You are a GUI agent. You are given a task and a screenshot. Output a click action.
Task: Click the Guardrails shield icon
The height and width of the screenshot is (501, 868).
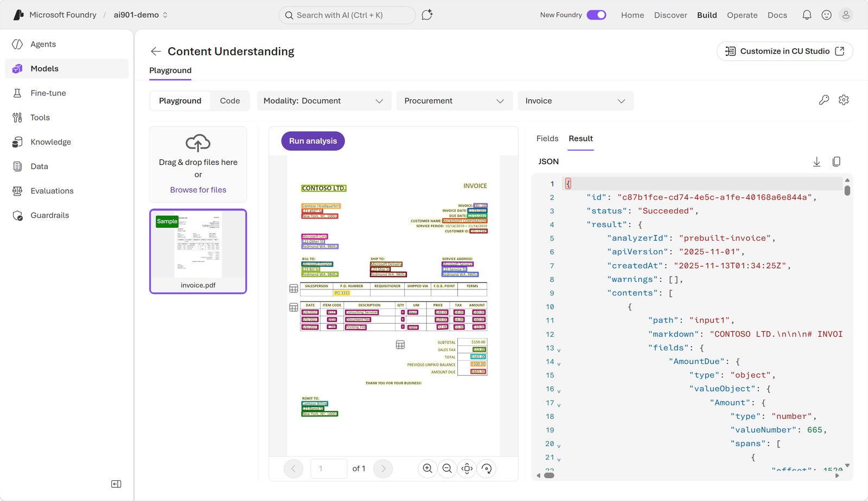(x=17, y=215)
